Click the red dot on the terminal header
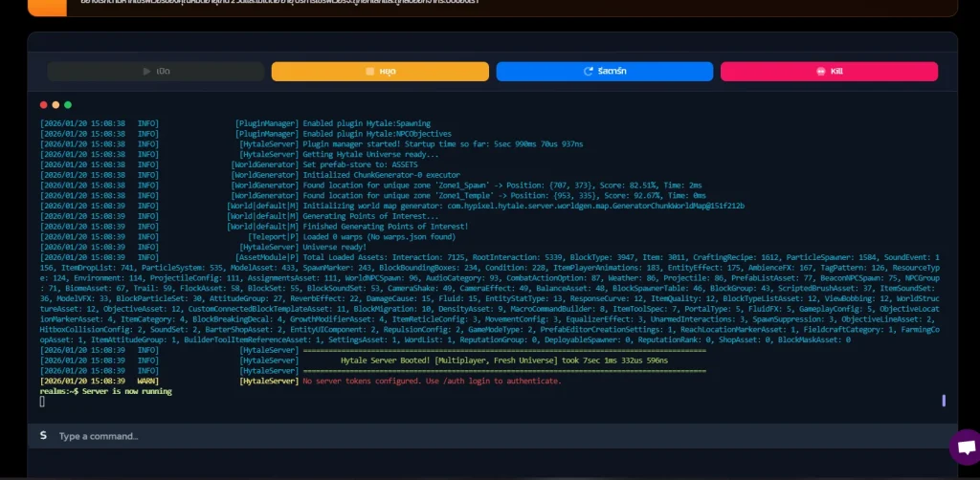The width and height of the screenshot is (980, 480). click(x=43, y=104)
